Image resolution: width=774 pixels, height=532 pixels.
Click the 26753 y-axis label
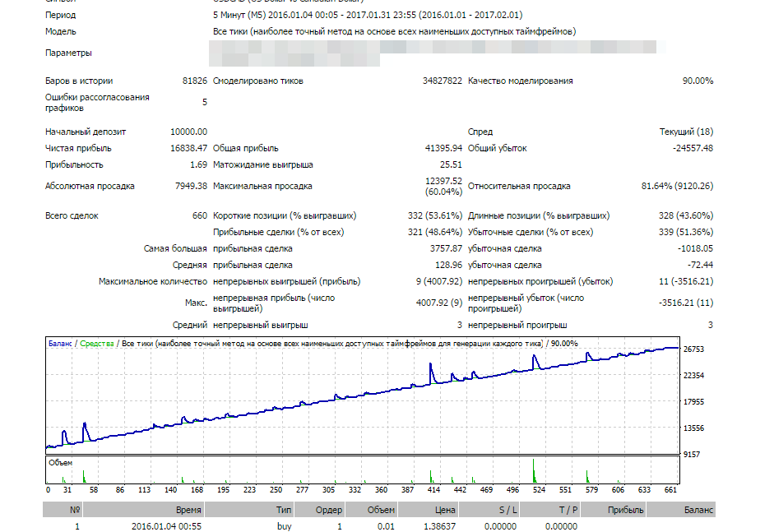point(693,349)
